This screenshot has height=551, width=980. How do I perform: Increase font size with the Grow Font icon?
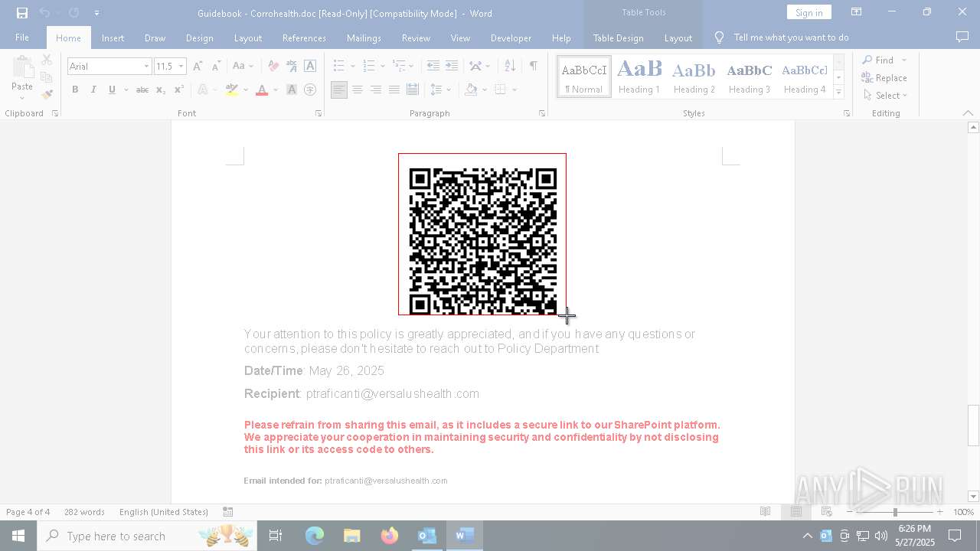198,67
